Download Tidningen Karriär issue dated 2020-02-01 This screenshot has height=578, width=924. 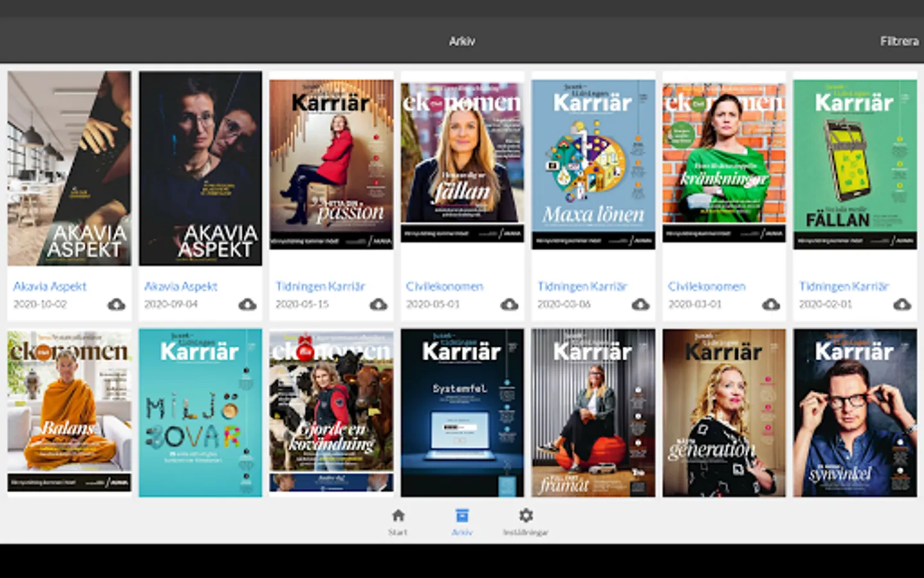point(902,304)
